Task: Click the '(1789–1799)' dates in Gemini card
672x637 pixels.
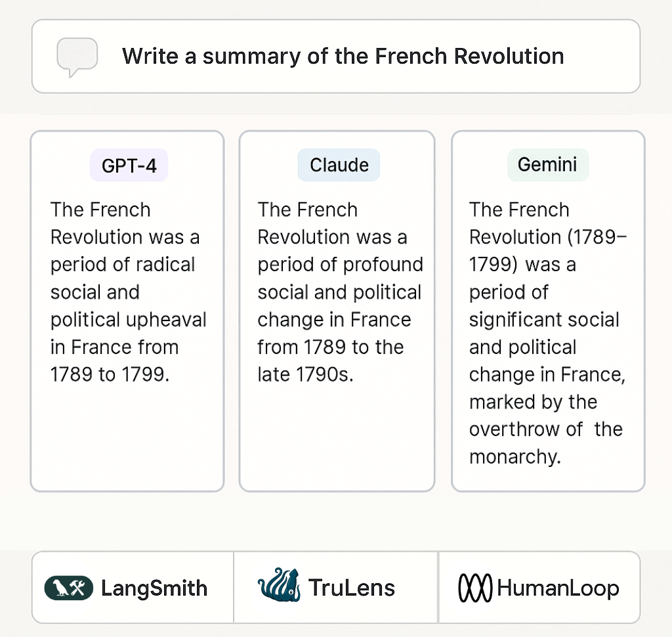Action: (548, 251)
